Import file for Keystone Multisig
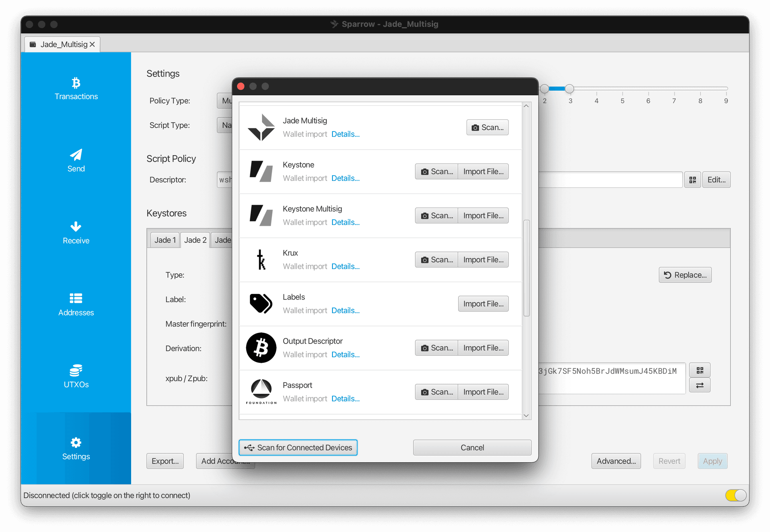The width and height of the screenshot is (770, 532). click(483, 216)
